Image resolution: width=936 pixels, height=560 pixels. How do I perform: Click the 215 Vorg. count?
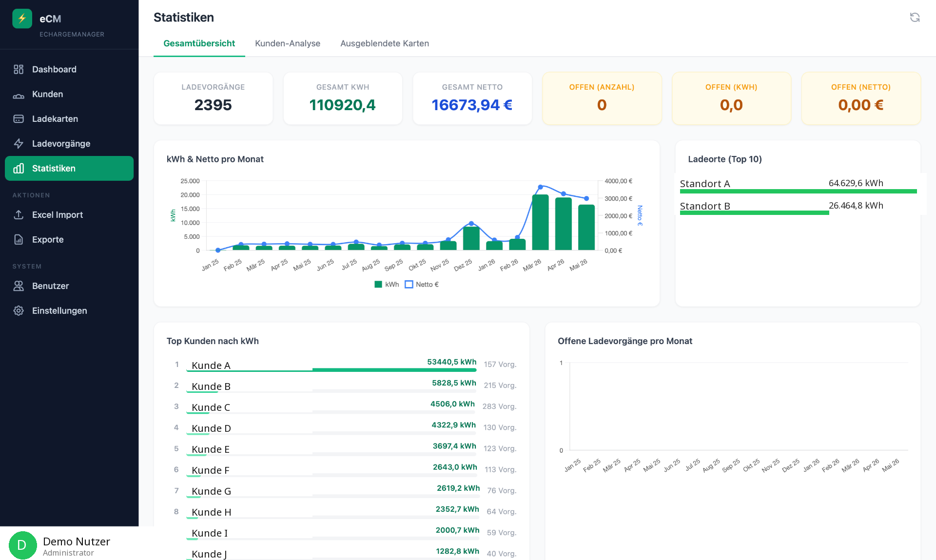pyautogui.click(x=500, y=386)
